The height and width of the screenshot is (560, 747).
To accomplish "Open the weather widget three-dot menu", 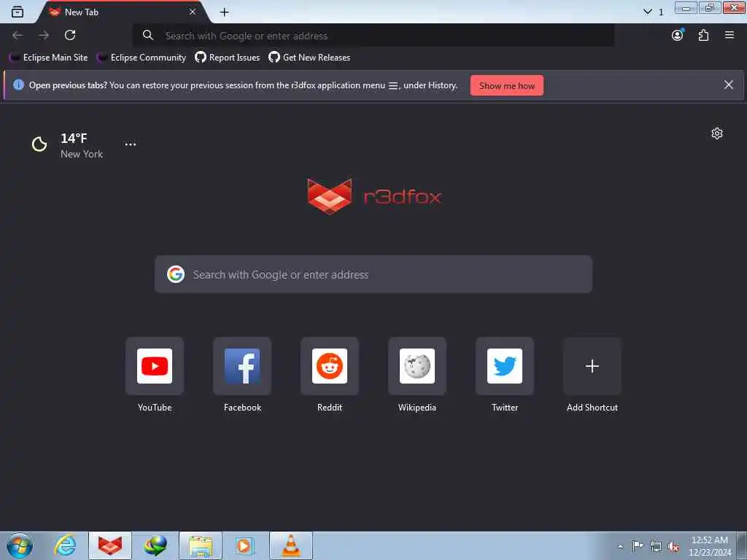I will [x=131, y=144].
